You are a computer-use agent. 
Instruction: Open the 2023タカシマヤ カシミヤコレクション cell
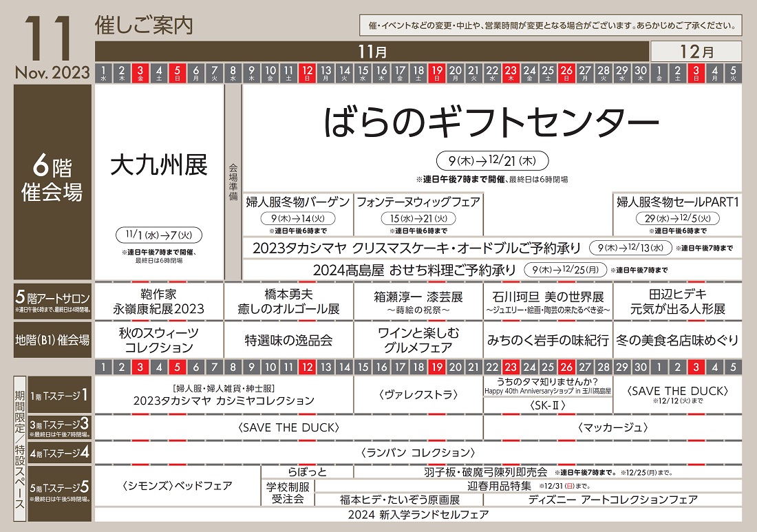pyautogui.click(x=224, y=395)
